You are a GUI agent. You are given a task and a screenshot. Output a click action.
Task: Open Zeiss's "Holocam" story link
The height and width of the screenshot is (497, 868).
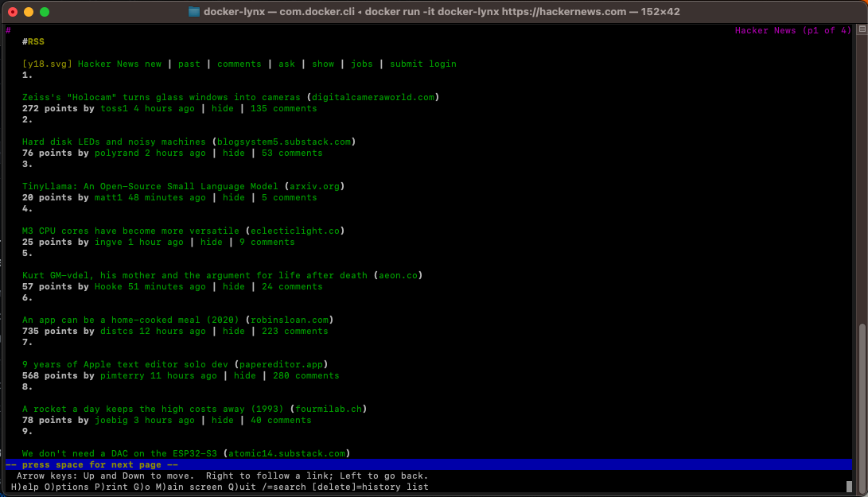coord(161,97)
